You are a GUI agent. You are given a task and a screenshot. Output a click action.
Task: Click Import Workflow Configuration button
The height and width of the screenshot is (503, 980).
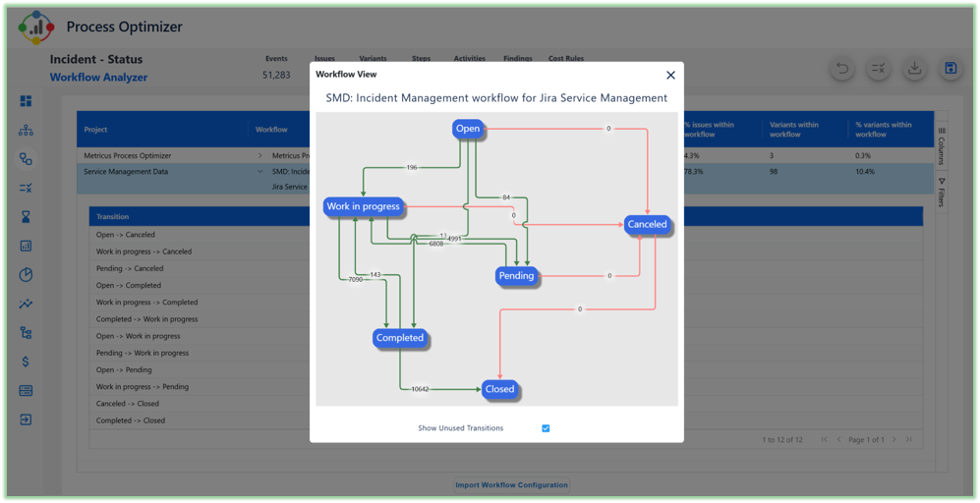[x=511, y=485]
